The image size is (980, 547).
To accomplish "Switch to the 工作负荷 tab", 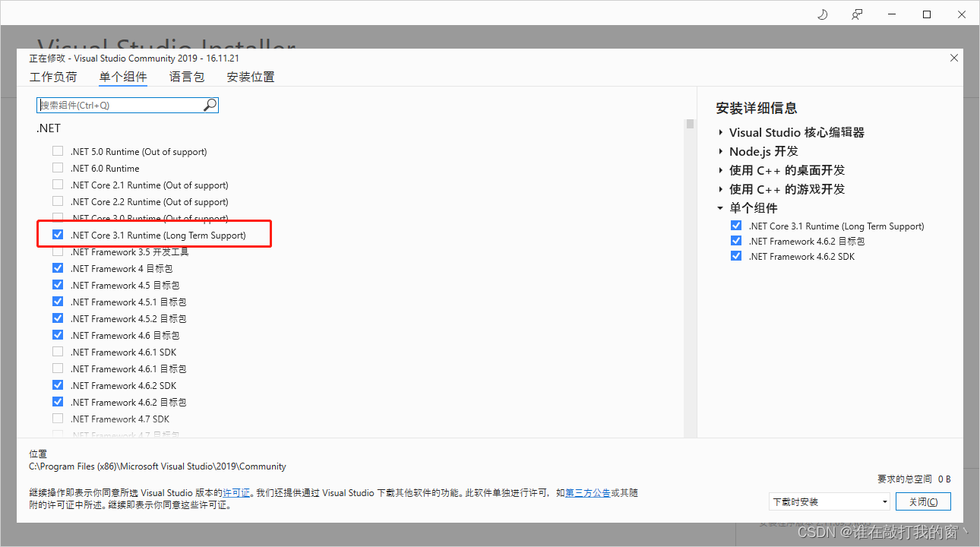I will [53, 77].
